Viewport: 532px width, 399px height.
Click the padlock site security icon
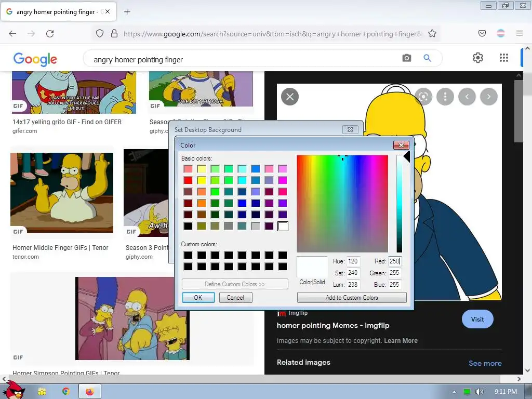114,34
